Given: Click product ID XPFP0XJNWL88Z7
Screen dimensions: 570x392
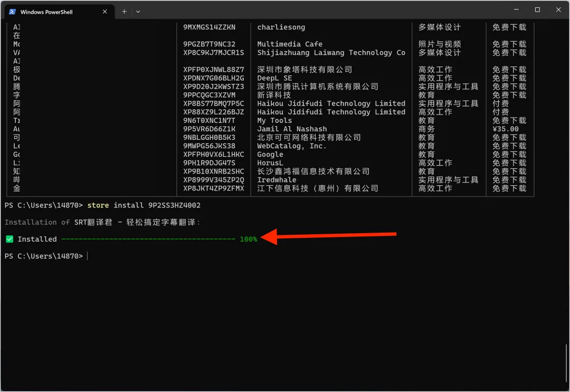Looking at the screenshot, I should click(213, 70).
